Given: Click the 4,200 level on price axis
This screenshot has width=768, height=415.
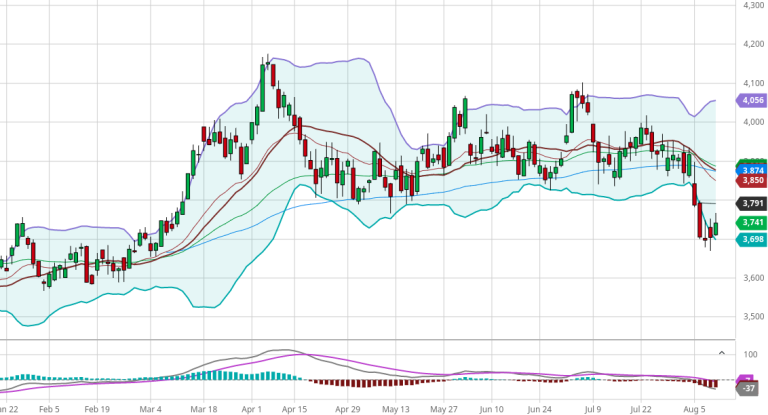Looking at the screenshot, I should tap(752, 44).
